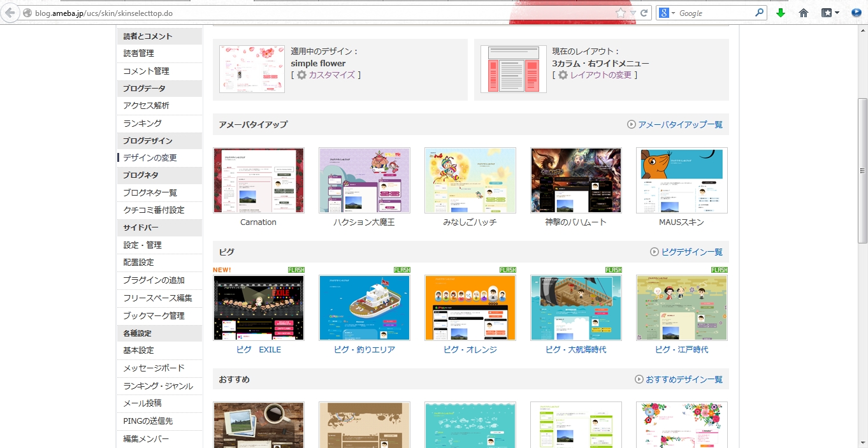Open ブログネタ一覧 in the sidebar
Viewport: 868px width, 448px height.
click(150, 192)
